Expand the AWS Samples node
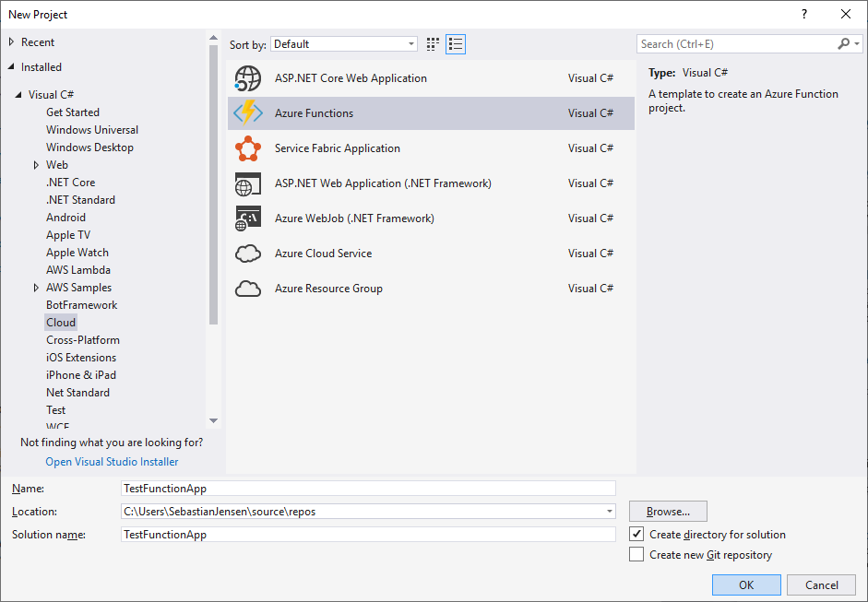The width and height of the screenshot is (868, 602). coord(36,288)
